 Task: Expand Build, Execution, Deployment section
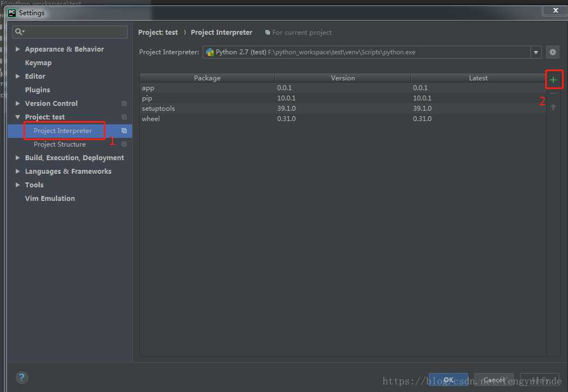(17, 157)
